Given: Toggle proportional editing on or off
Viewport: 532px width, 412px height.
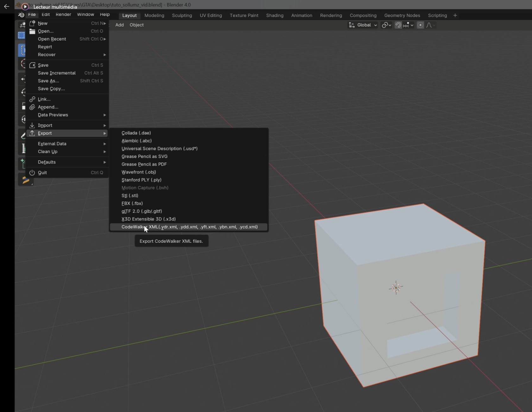Looking at the screenshot, I should [420, 25].
